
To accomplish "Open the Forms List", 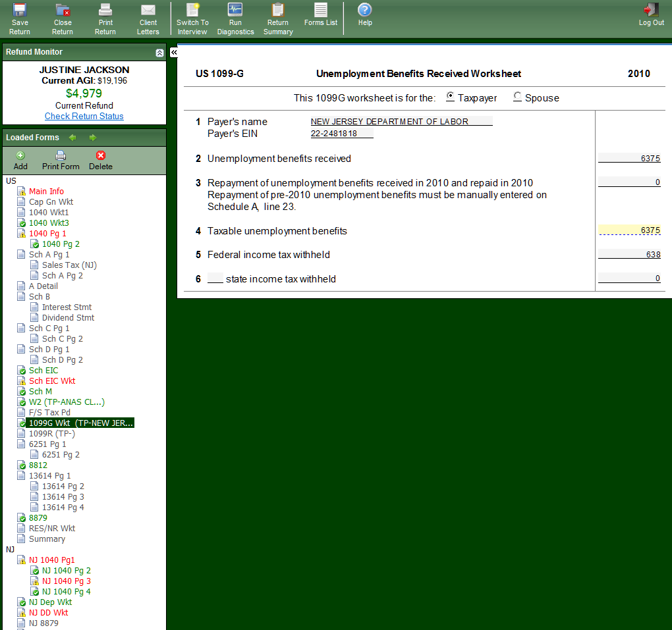I will click(321, 11).
